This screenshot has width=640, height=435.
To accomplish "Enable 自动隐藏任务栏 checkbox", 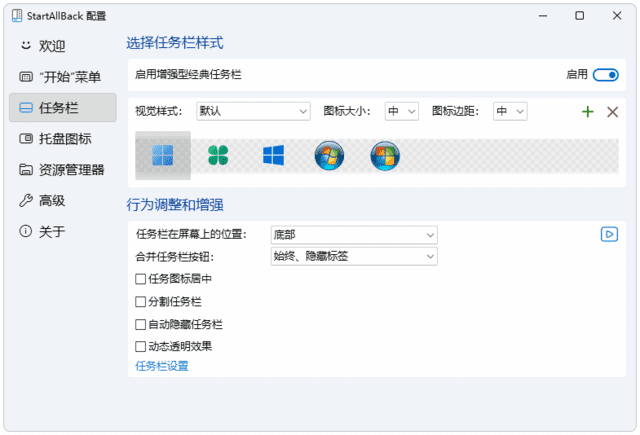I will (x=140, y=324).
